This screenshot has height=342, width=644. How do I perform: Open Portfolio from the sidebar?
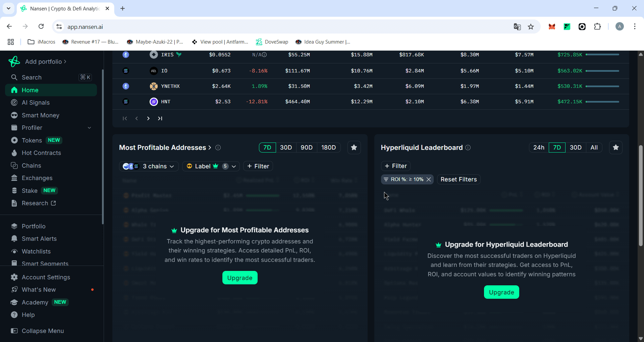click(x=51, y=226)
